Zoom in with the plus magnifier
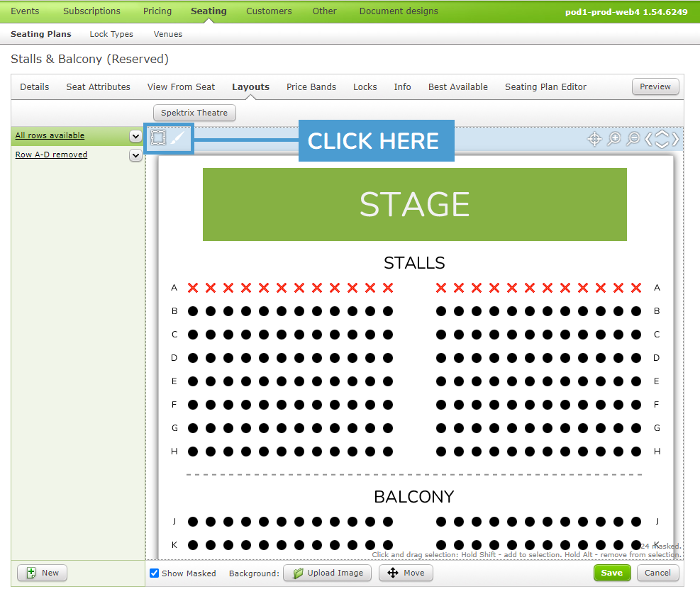 pos(614,139)
